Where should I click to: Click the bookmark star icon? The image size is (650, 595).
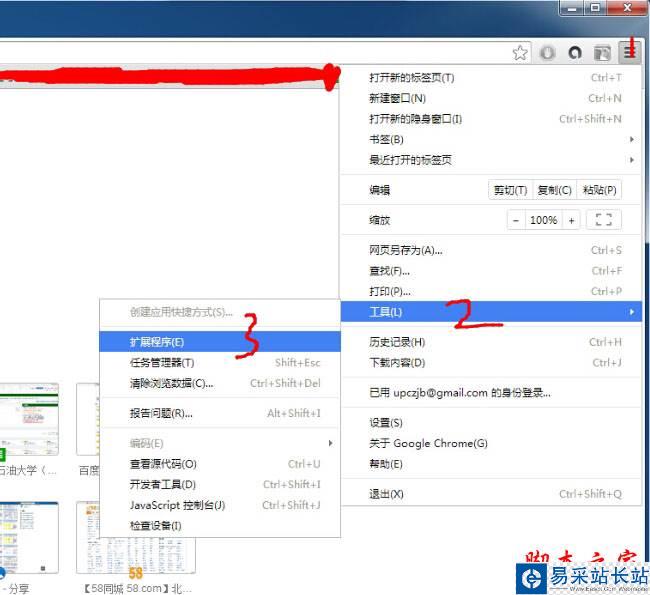[x=520, y=53]
